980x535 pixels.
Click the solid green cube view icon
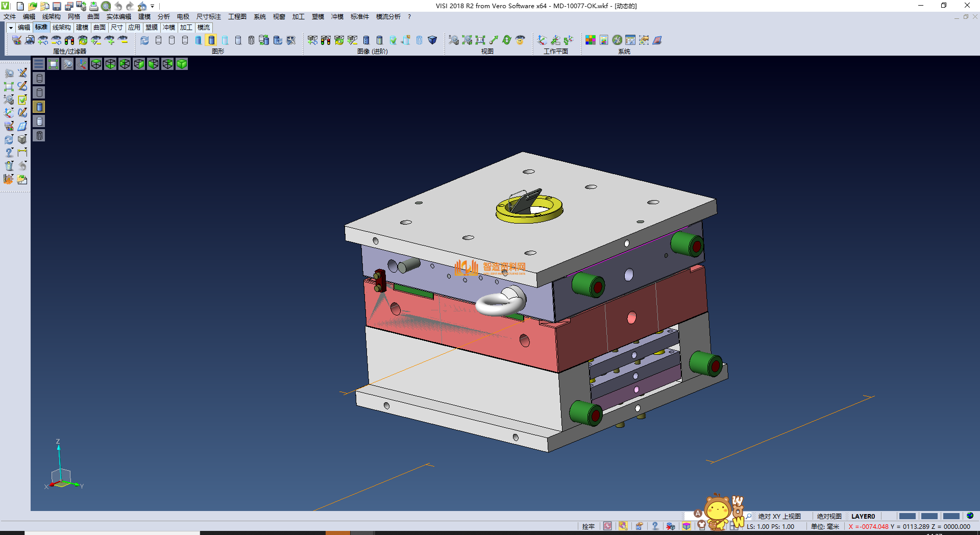(x=182, y=64)
